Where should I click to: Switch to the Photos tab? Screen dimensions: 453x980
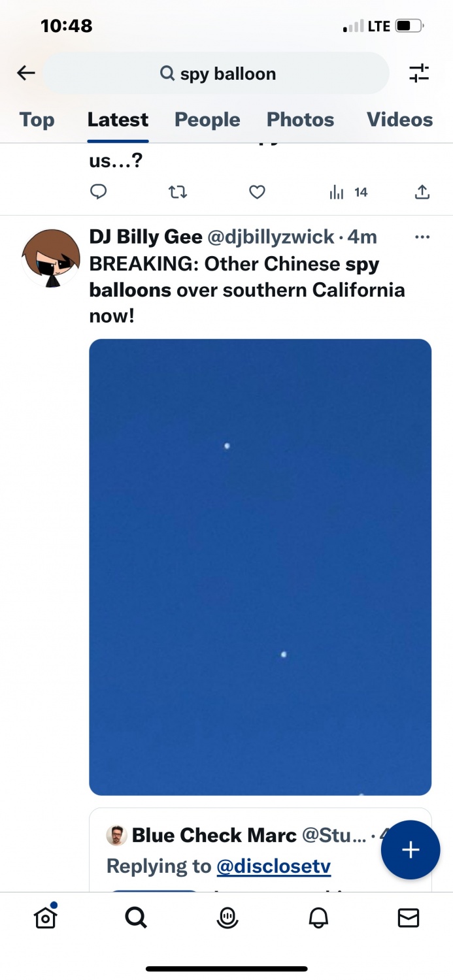[300, 120]
